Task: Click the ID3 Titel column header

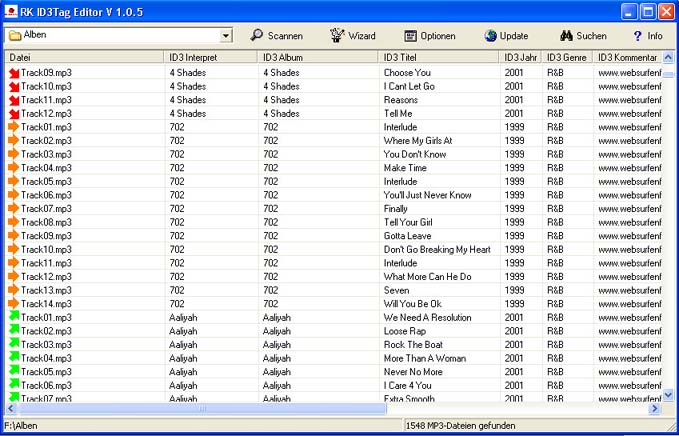Action: pyautogui.click(x=438, y=58)
